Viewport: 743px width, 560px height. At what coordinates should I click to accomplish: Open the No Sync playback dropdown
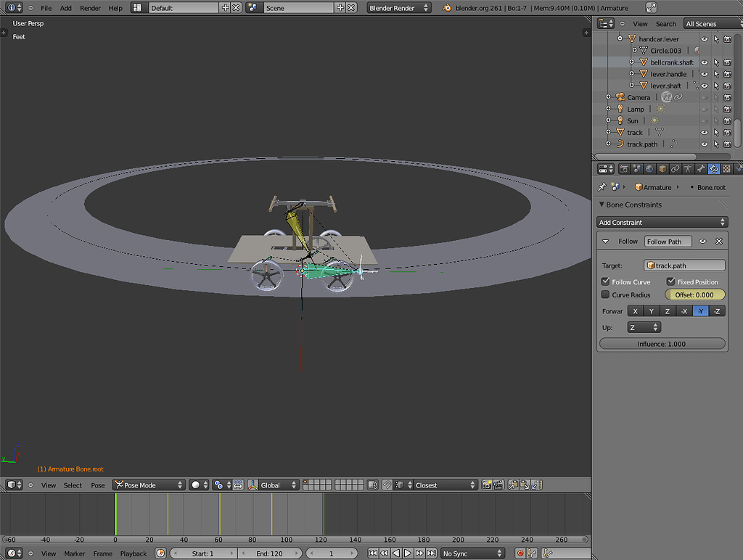pos(472,553)
